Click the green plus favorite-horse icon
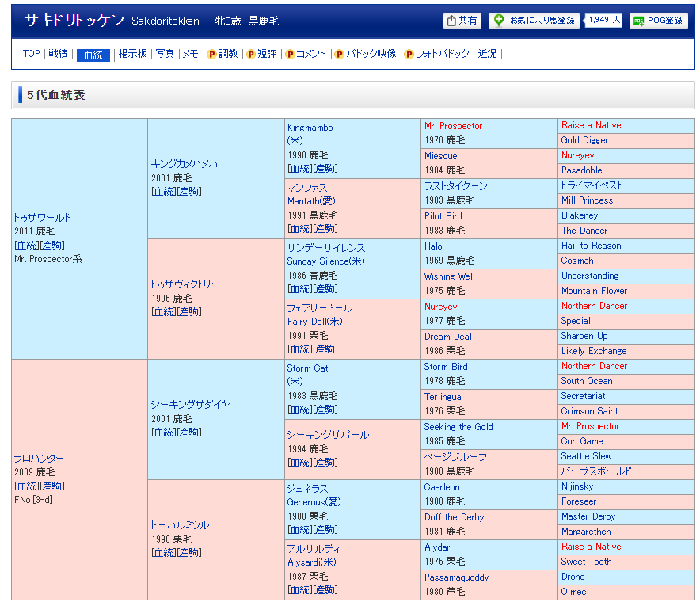700x606 pixels. tap(498, 21)
